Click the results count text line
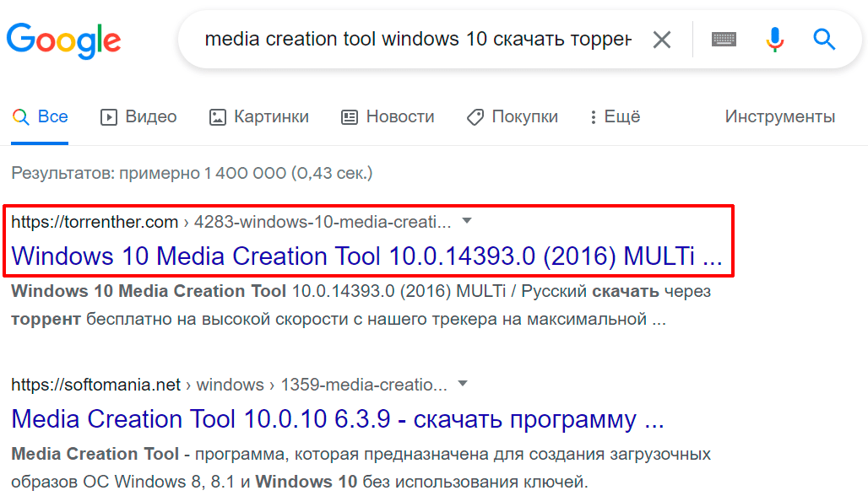Viewport: 868px width, 496px height. coord(192,173)
